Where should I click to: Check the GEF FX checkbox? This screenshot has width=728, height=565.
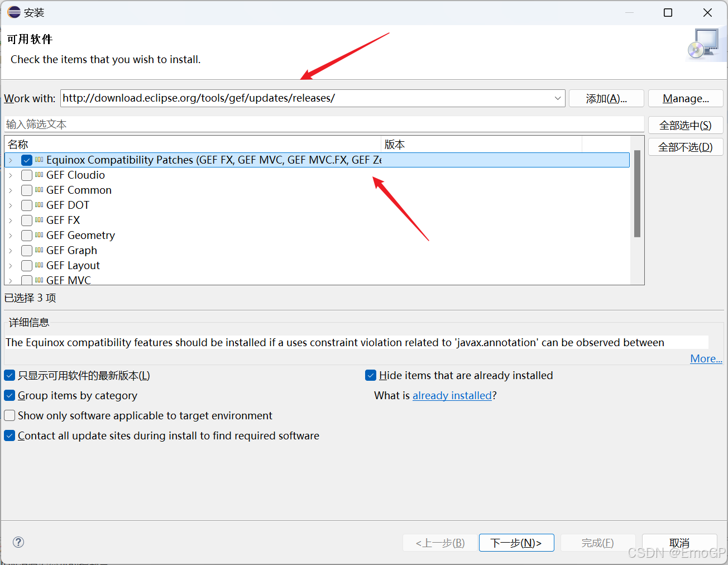tap(27, 221)
